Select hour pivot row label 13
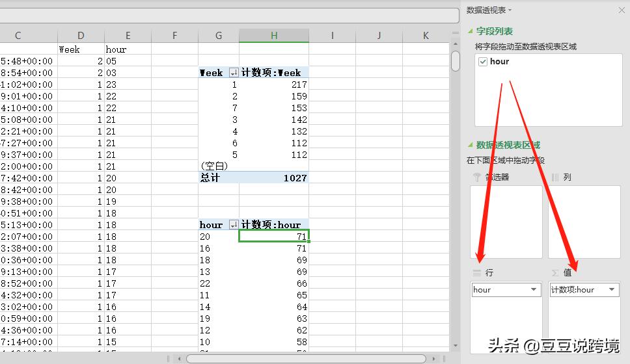Screen dimensions: 630x364 pyautogui.click(x=219, y=272)
